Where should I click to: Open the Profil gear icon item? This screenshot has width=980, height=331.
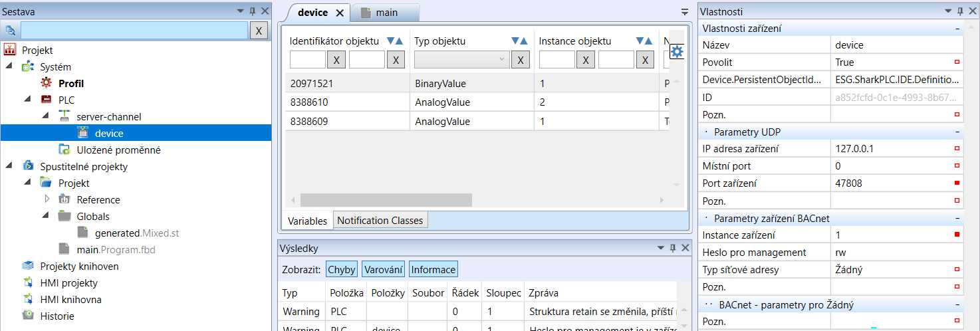point(46,84)
